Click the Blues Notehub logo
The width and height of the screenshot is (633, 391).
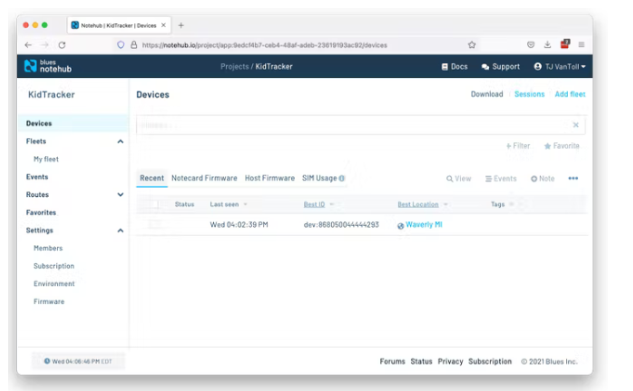click(x=48, y=66)
